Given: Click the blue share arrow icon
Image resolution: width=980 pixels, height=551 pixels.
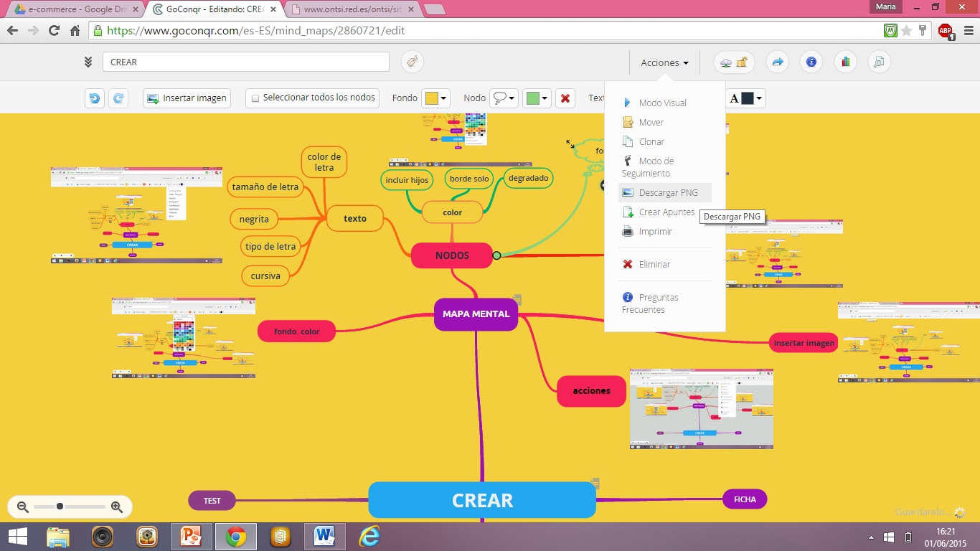Looking at the screenshot, I should pos(777,62).
